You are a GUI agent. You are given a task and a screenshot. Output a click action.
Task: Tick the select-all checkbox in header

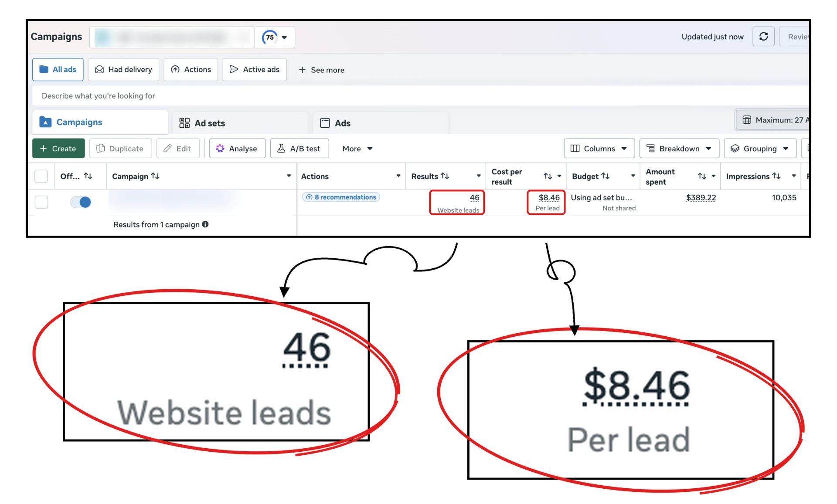pos(41,176)
